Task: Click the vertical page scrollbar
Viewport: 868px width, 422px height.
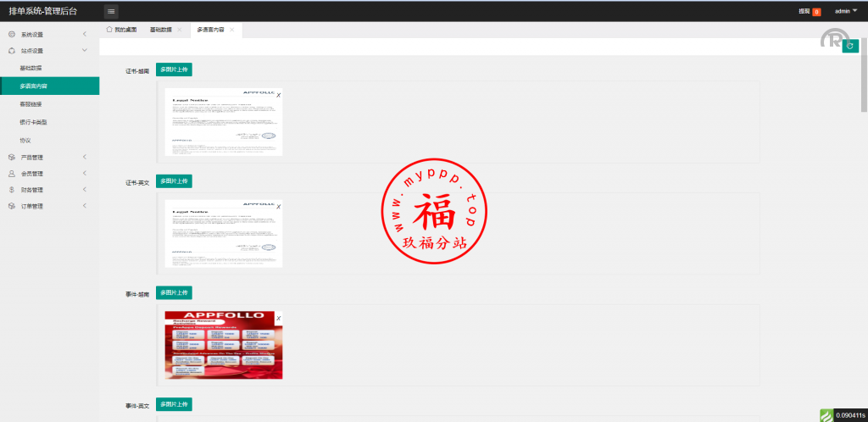Action: [864, 85]
